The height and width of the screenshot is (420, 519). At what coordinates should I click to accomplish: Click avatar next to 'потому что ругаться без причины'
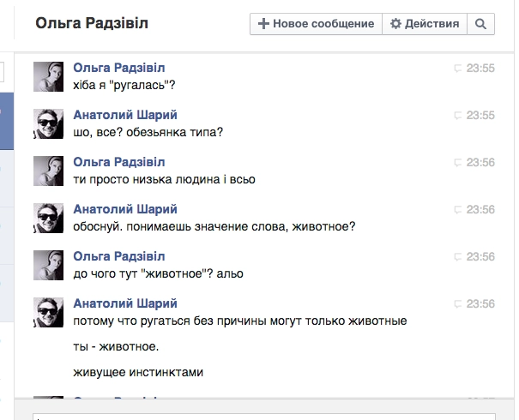coord(48,313)
